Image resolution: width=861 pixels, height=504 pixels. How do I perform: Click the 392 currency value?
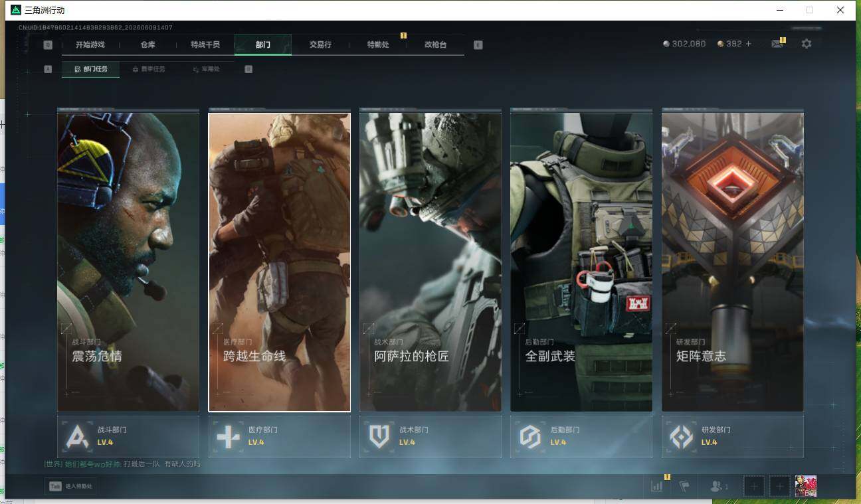pos(734,44)
